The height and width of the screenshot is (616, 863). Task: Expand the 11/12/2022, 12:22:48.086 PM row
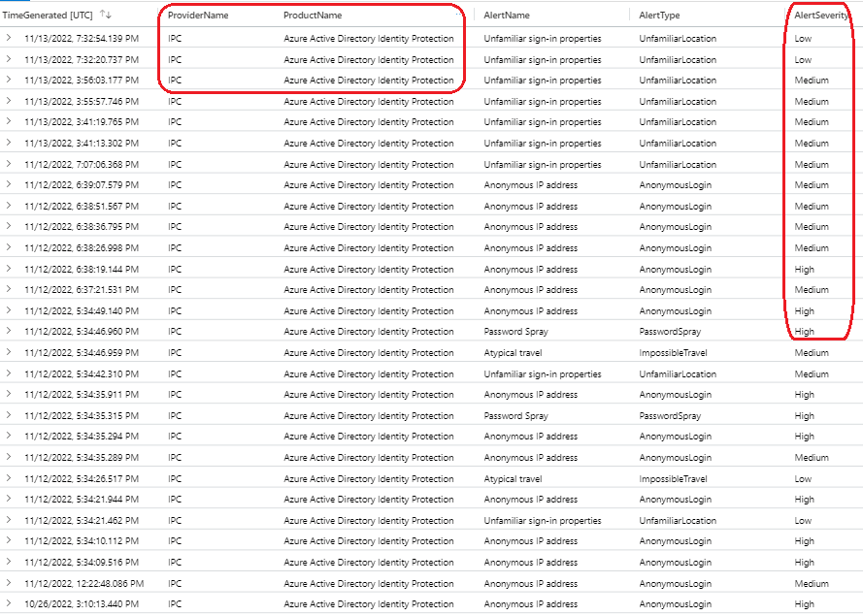[9, 584]
